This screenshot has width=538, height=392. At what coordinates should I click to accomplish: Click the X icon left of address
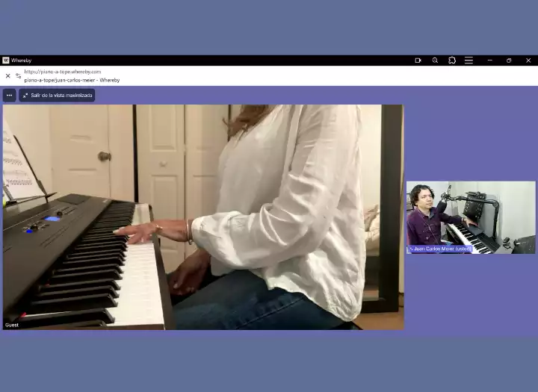[x=7, y=75]
